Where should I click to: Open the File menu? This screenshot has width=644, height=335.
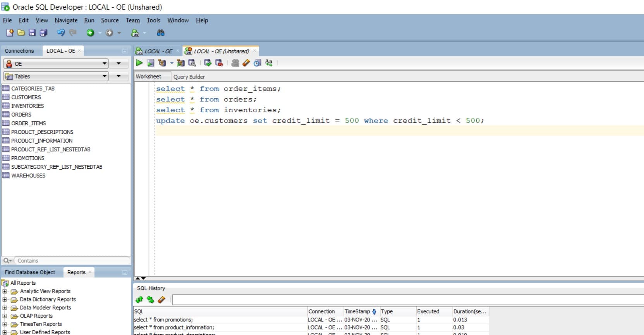[7, 20]
